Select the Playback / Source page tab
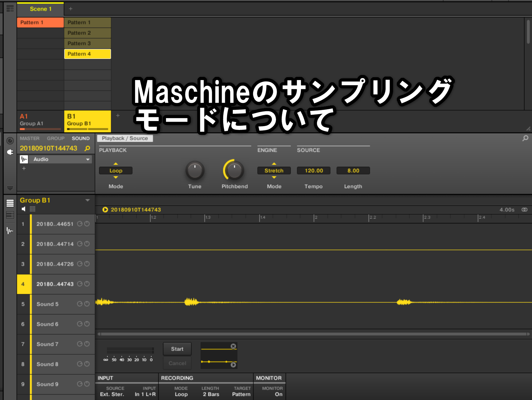Viewport: 532px width, 400px height. pos(125,139)
